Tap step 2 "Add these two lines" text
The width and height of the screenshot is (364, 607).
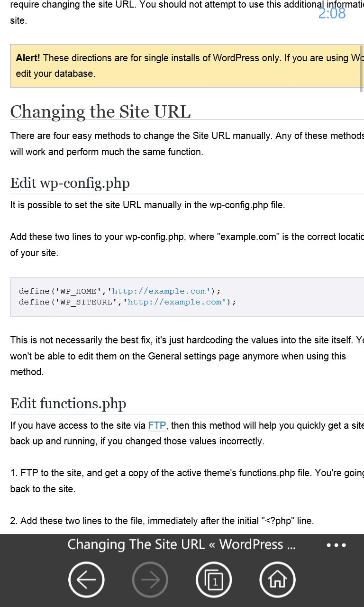point(162,521)
